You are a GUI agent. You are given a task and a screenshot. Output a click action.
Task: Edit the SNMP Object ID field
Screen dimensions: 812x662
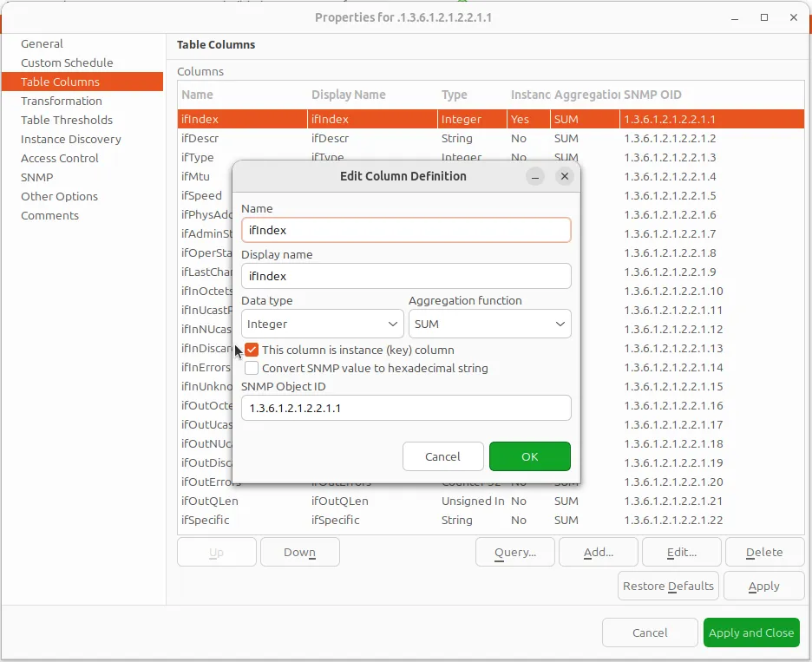tap(406, 408)
